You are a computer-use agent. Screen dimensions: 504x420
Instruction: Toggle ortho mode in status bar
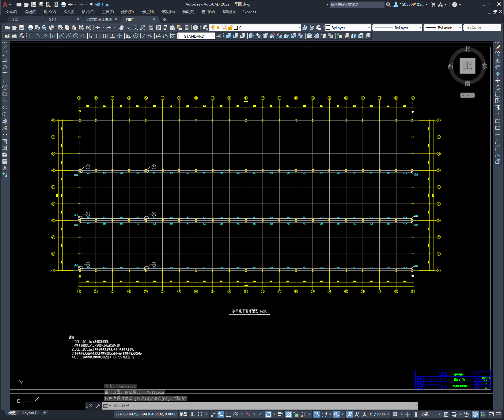pos(228,414)
